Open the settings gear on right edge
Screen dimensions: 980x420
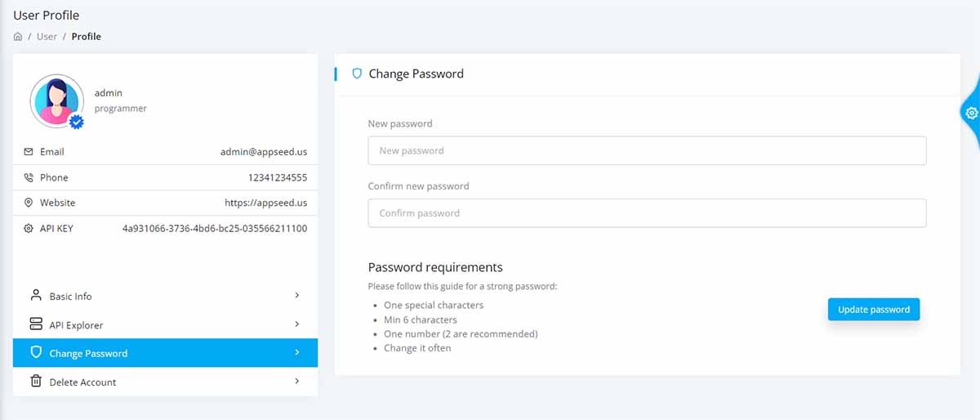971,113
